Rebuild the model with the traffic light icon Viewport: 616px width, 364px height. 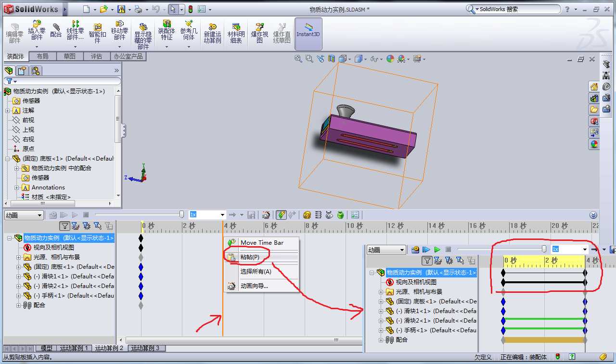[190, 9]
